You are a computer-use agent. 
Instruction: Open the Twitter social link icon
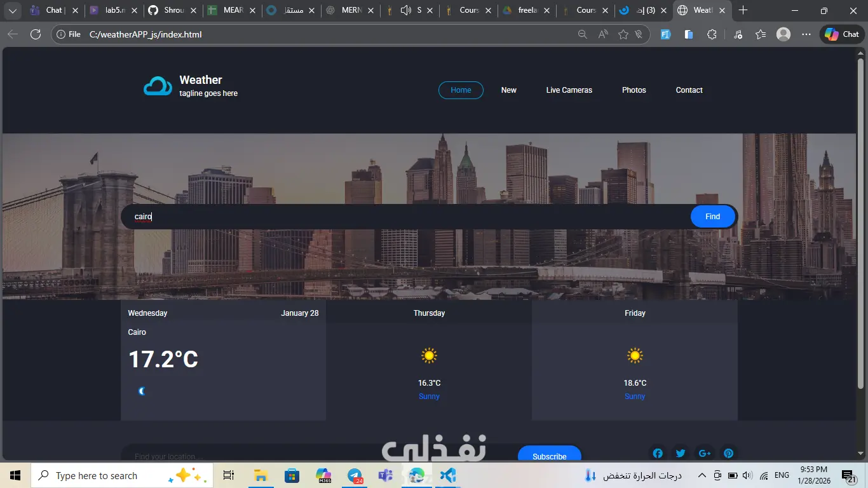point(681,453)
